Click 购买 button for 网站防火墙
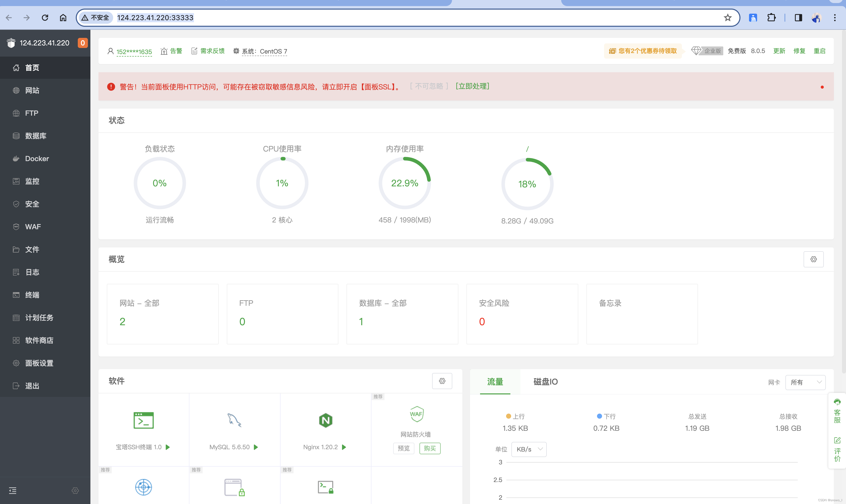 click(x=430, y=449)
